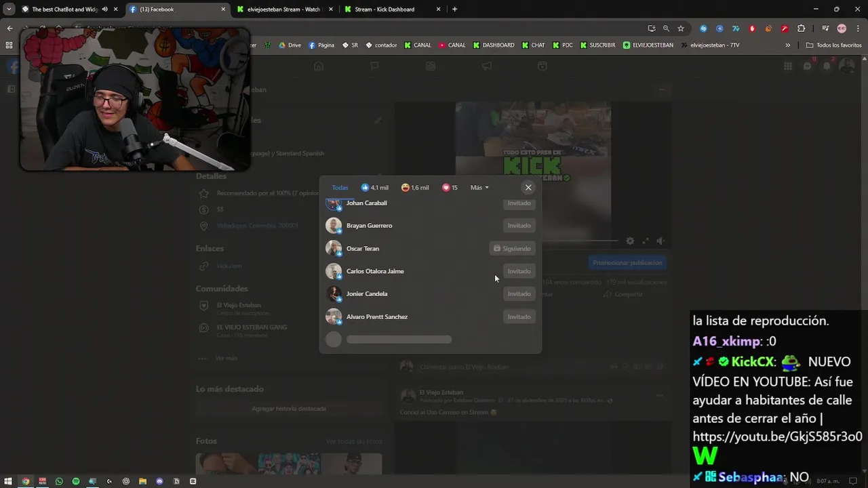The width and height of the screenshot is (868, 488).
Task: Filter reactions by Love, 15
Action: [x=450, y=188]
